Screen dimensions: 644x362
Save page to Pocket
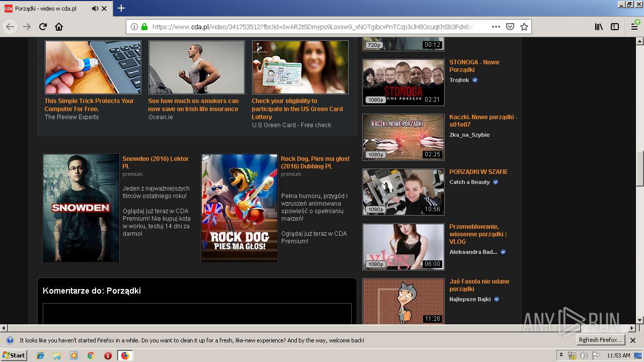click(x=510, y=27)
